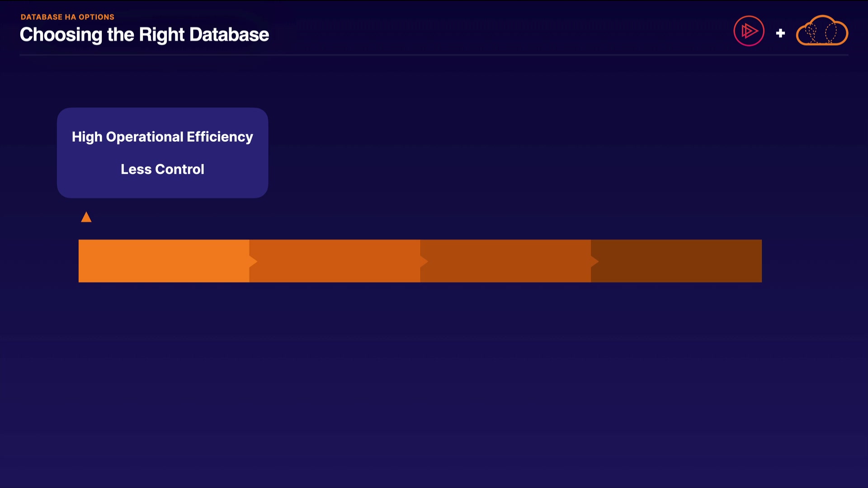The width and height of the screenshot is (868, 488).
Task: Click the word 'Choosing' in the slide title
Action: coord(61,35)
